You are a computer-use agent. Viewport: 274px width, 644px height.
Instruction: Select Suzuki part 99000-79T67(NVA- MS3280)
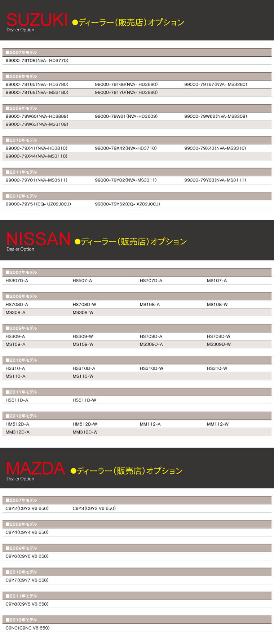(x=216, y=84)
